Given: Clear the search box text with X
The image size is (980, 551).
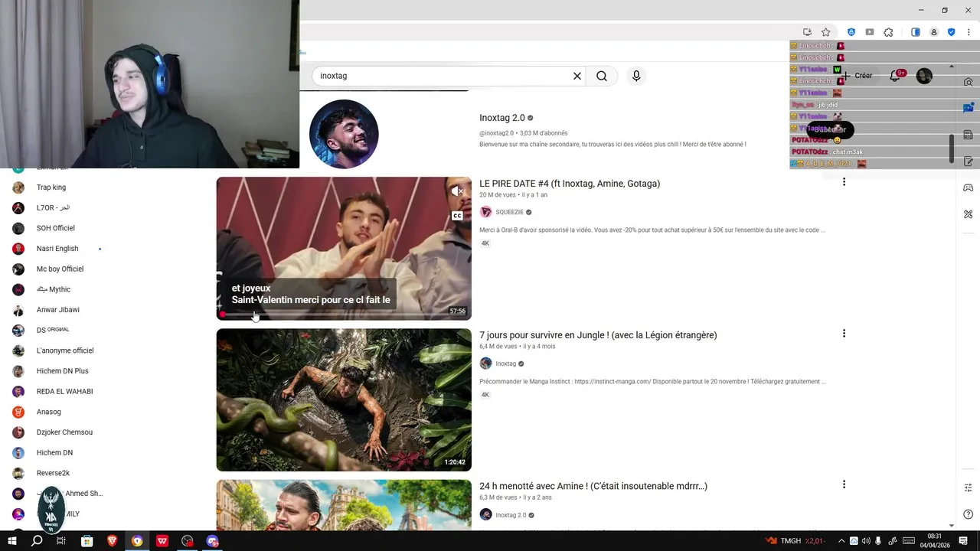Looking at the screenshot, I should point(577,76).
